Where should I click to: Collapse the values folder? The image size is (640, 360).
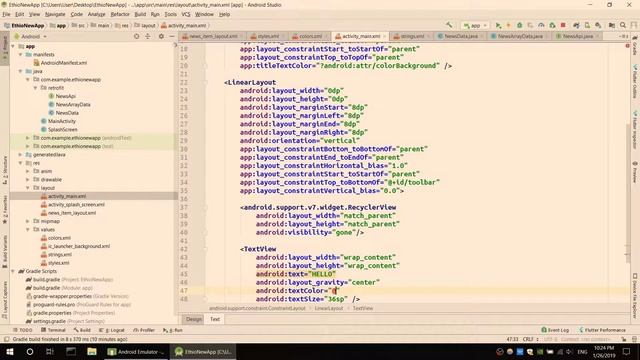(x=28, y=229)
